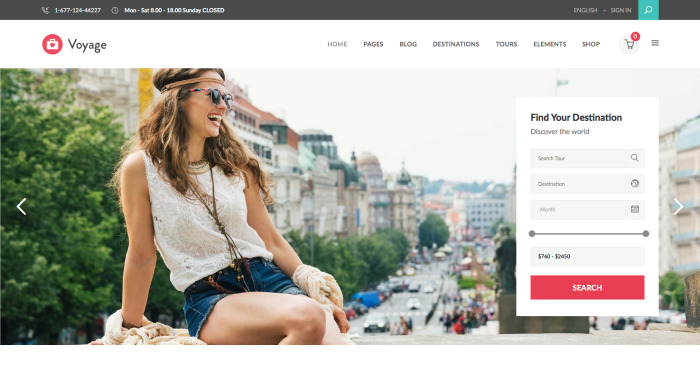Expand the ENGLISH language dropdown
Image resolution: width=700 pixels, height=382 pixels.
[x=589, y=10]
